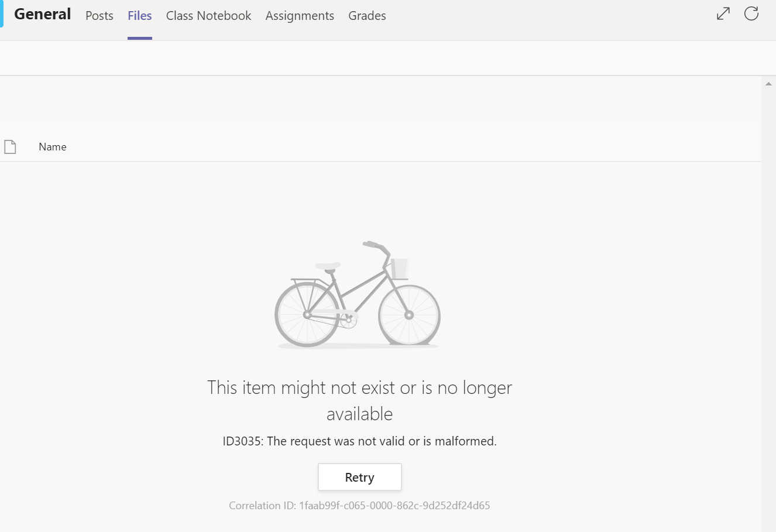Sort files by the Name column
The width and height of the screenshot is (776, 532).
(53, 147)
